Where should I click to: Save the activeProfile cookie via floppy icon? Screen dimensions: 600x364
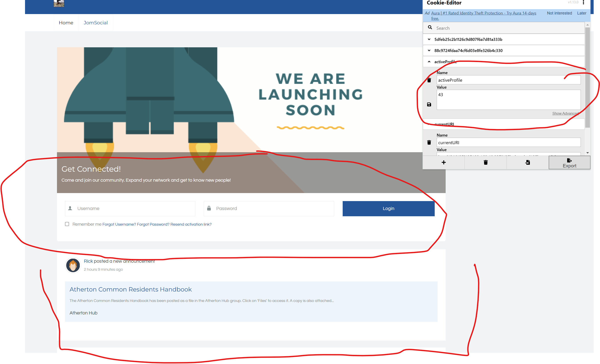429,104
